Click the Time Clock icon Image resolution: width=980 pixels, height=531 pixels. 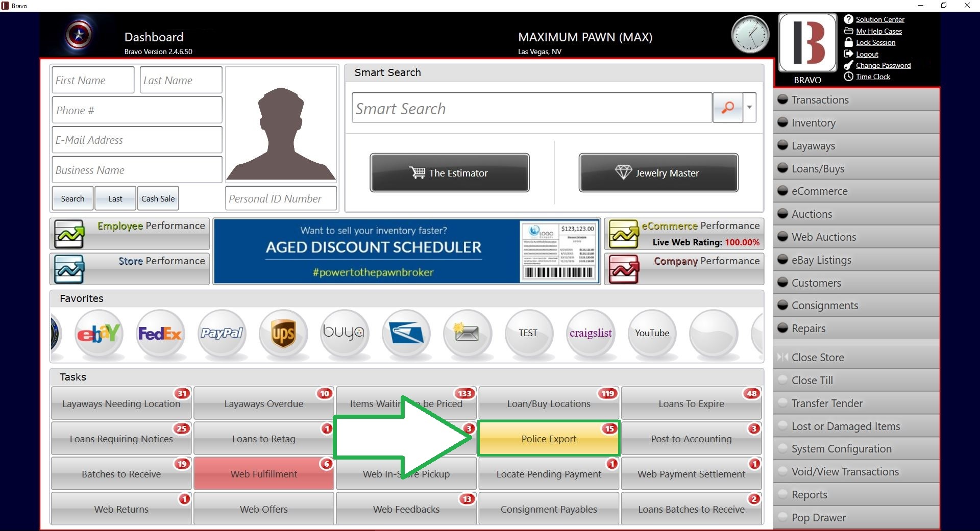click(848, 77)
